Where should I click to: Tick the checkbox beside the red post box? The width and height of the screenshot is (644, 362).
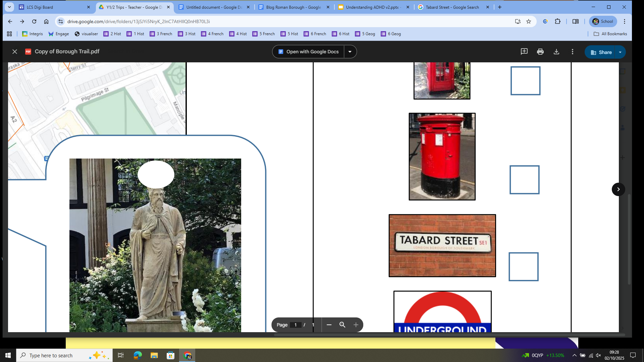pos(524,180)
